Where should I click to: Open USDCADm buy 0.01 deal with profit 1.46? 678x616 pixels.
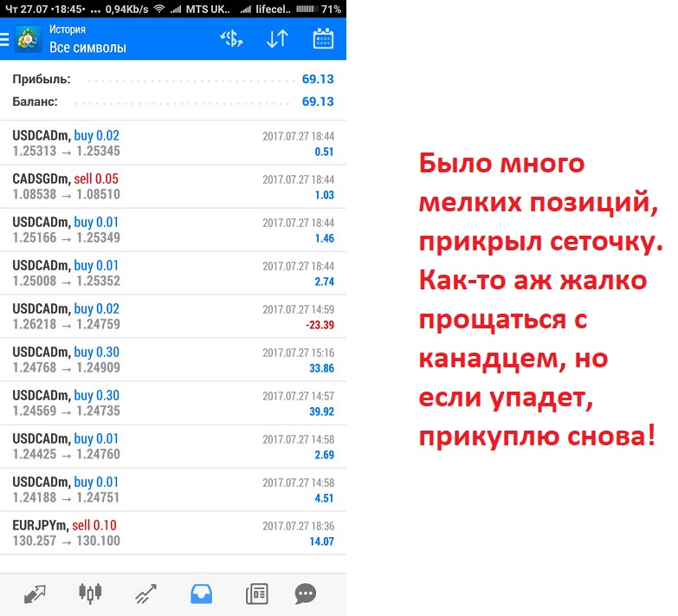[x=173, y=230]
